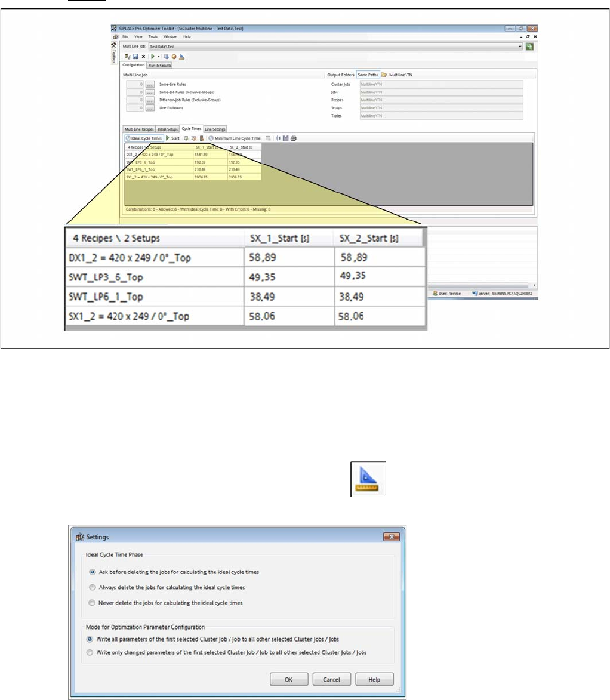The width and height of the screenshot is (610, 700).
Task: Click the Cluster Jobs output path field
Action: (441, 84)
